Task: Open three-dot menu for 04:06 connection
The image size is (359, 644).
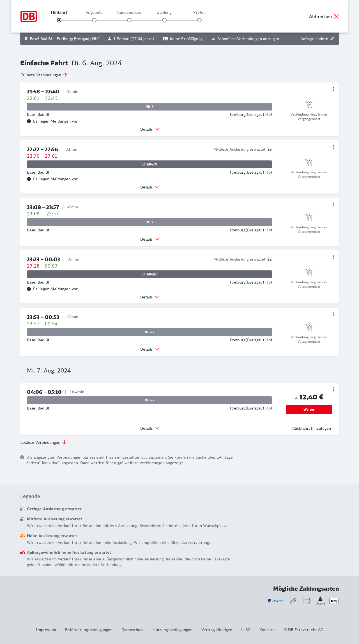Action: [333, 389]
